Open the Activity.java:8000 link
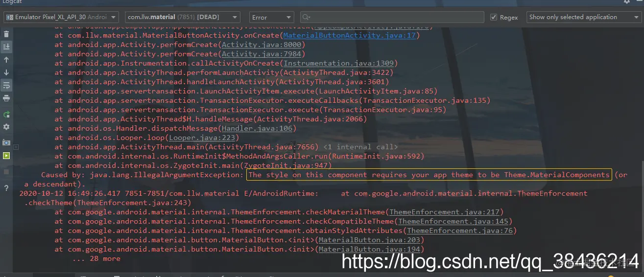The height and width of the screenshot is (277, 644). [261, 45]
